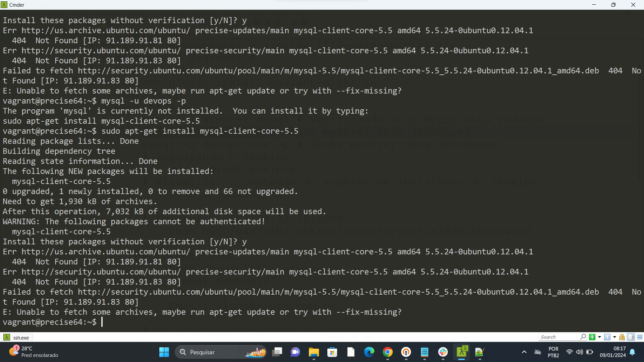This screenshot has width=644, height=362.
Task: Show hidden system tray icons chevron
Action: click(524, 352)
